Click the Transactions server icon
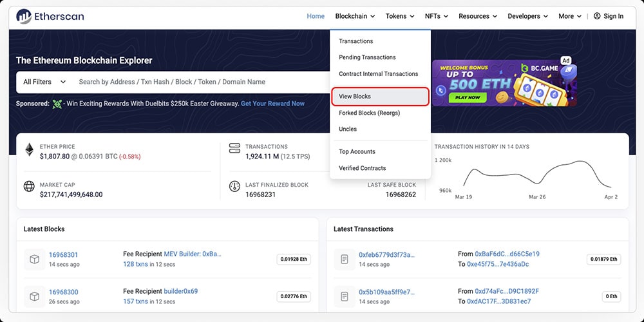The image size is (644, 322). [234, 149]
